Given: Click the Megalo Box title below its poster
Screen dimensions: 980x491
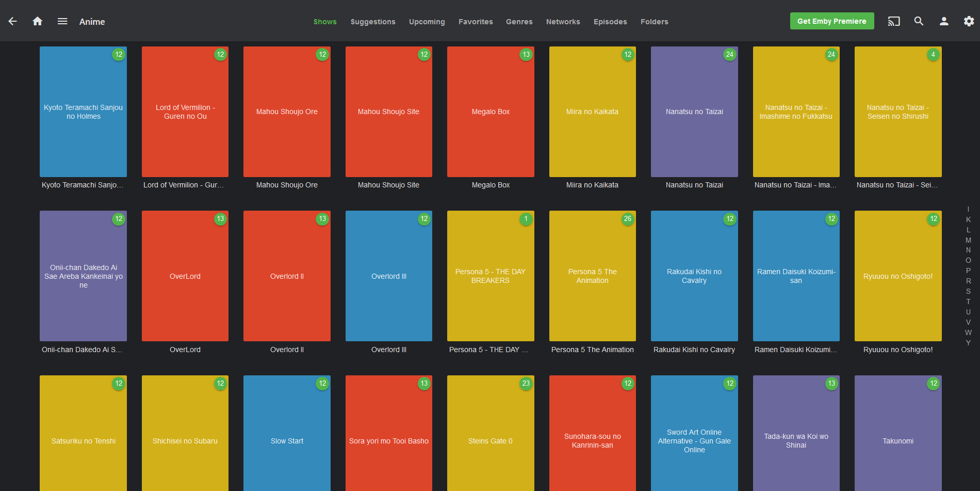Looking at the screenshot, I should coord(491,185).
